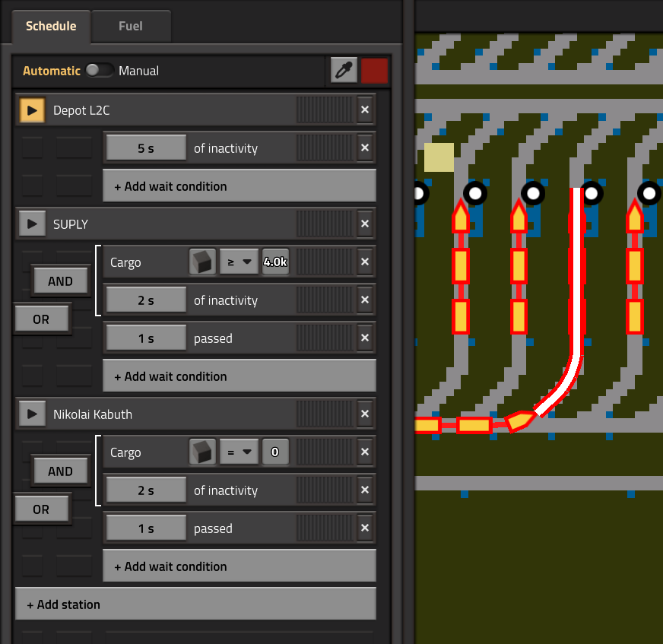Send train to SUPLY station via play icon
The height and width of the screenshot is (644, 663).
click(32, 224)
